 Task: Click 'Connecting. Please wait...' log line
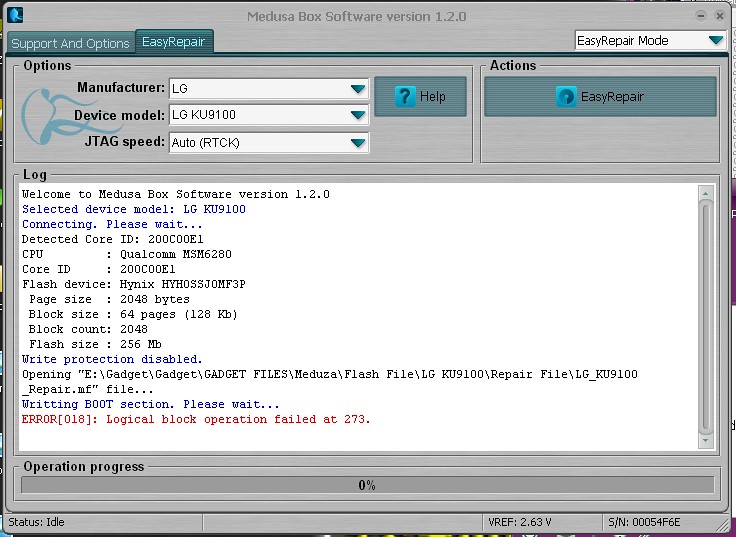point(112,224)
